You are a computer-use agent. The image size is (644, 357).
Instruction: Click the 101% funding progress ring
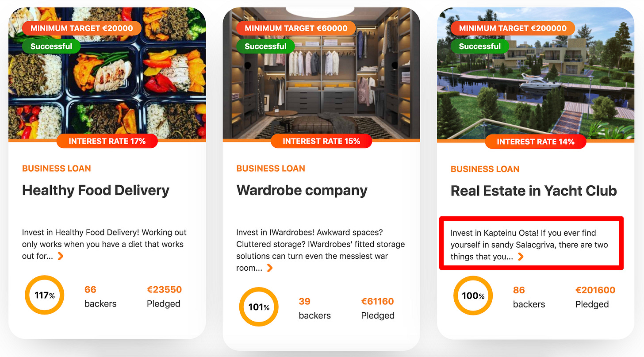click(259, 307)
